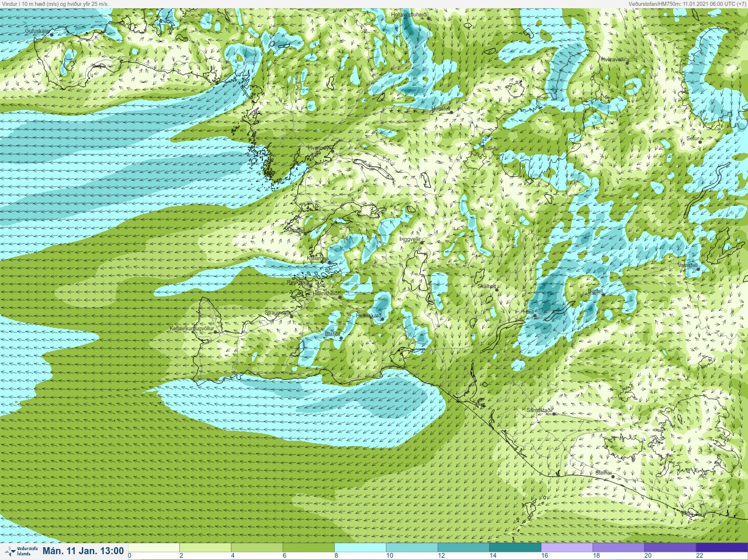
Task: Click the Kjalarnes station marker
Action: tap(330, 262)
